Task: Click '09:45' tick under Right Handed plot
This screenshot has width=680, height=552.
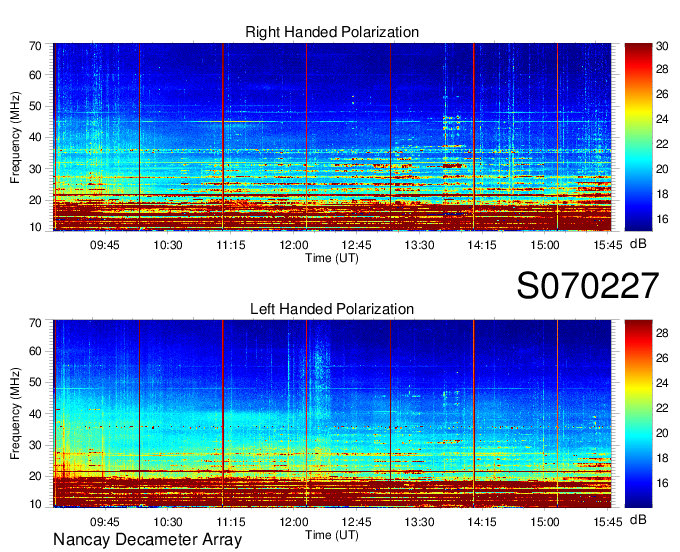Action: [x=105, y=245]
